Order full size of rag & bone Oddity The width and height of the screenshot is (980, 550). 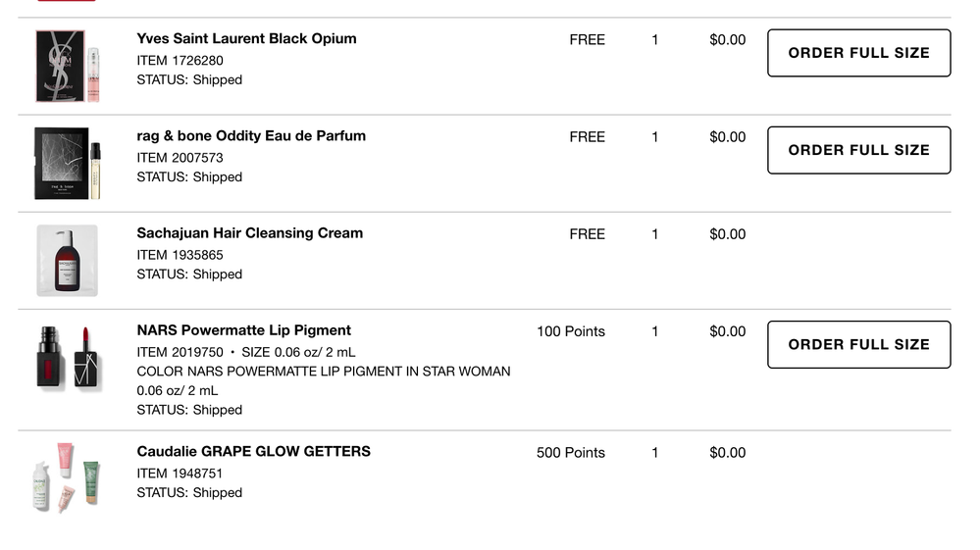pyautogui.click(x=858, y=150)
